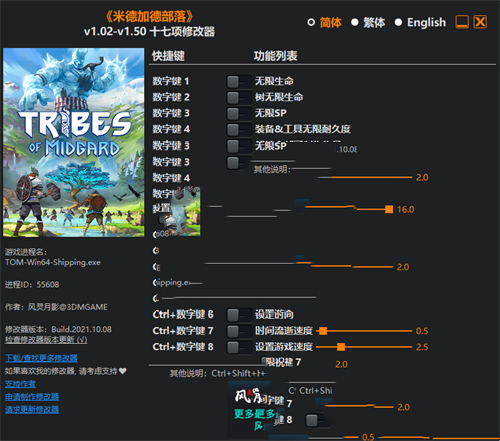Click the Tribes of Midgard cover image

(74, 142)
